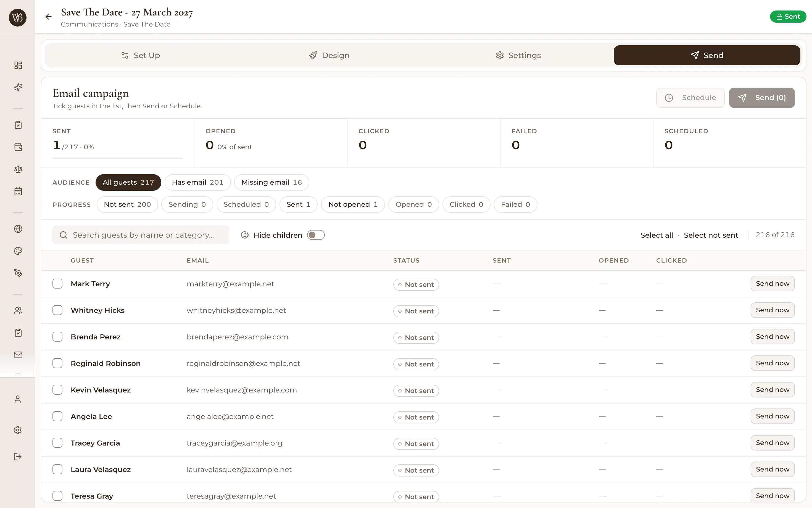The image size is (812, 508).
Task: Tick the checkbox for Kevin Velasquez
Action: (57, 390)
